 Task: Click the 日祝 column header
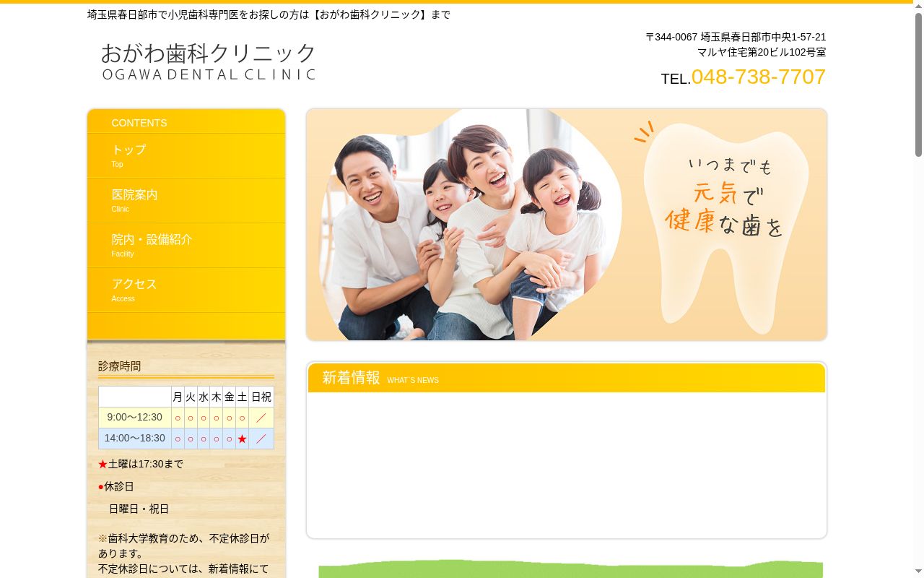point(261,397)
